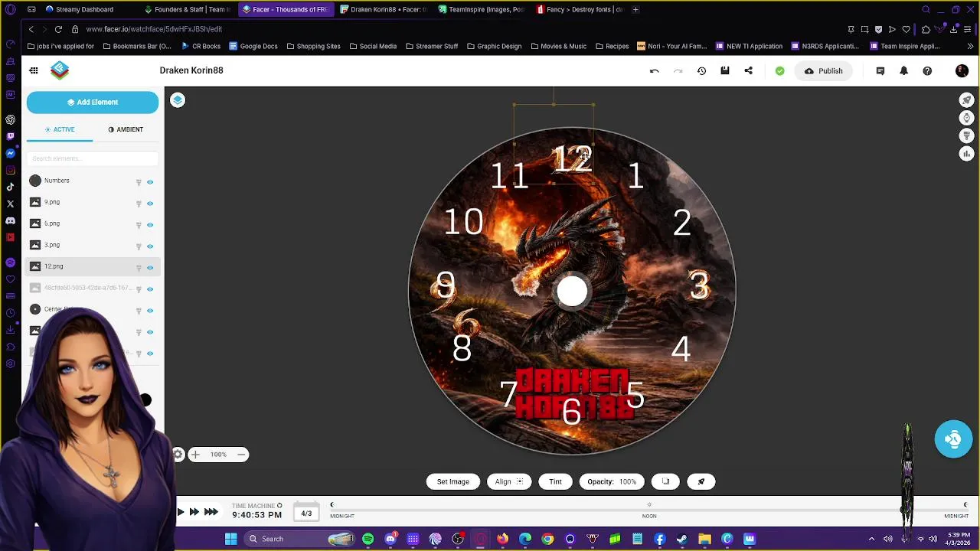The height and width of the screenshot is (551, 980).
Task: Click the paint roller icon on the 12.png row
Action: coord(139,268)
